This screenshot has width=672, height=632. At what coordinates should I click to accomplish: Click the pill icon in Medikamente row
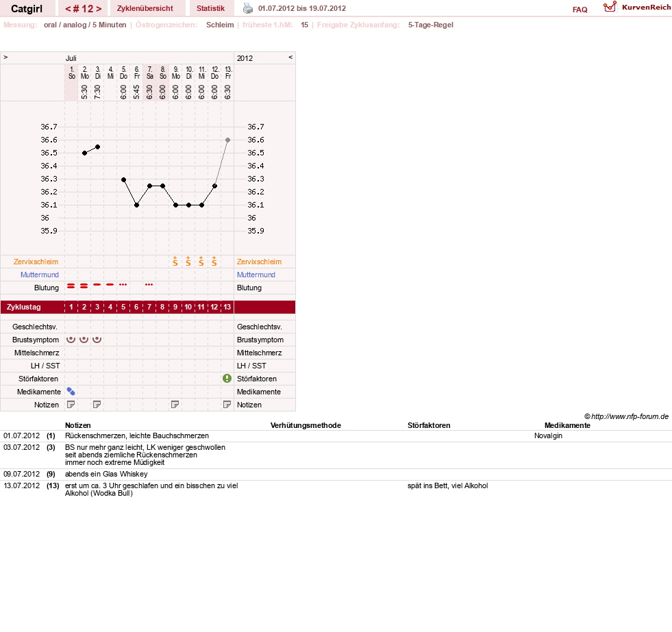coord(71,391)
